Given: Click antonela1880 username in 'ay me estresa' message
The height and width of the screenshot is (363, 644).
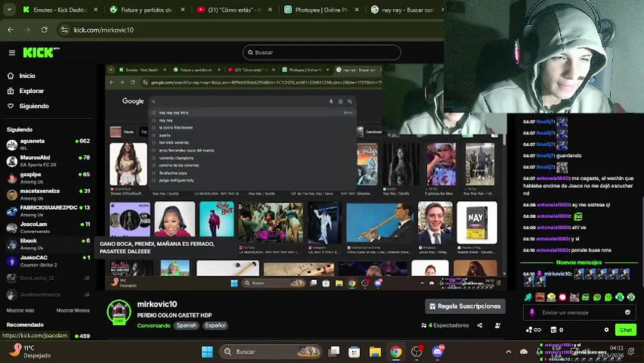Looking at the screenshot, I should (553, 205).
